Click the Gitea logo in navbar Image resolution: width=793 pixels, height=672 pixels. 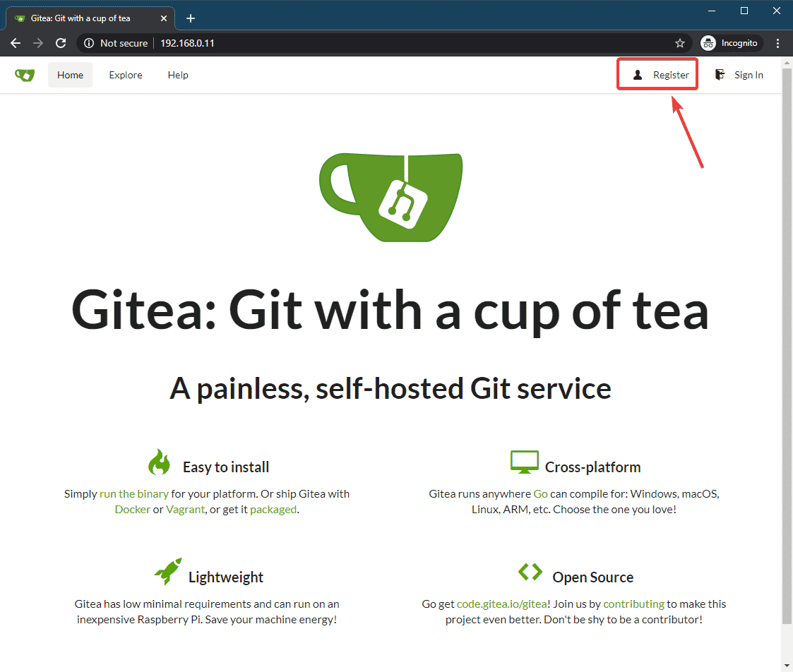24,76
